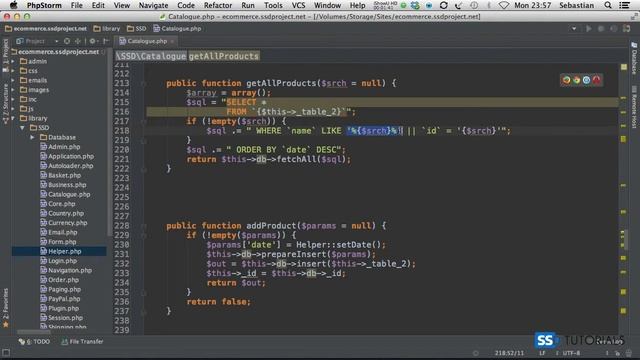Click the Debug bug icon in toolbar
The image size is (640, 360).
[601, 29]
